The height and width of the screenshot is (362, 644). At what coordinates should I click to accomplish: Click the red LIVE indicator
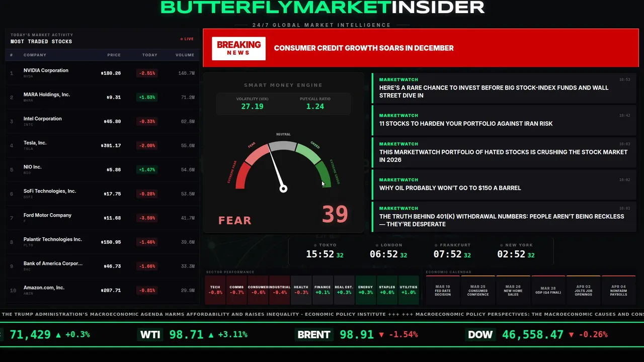(187, 39)
